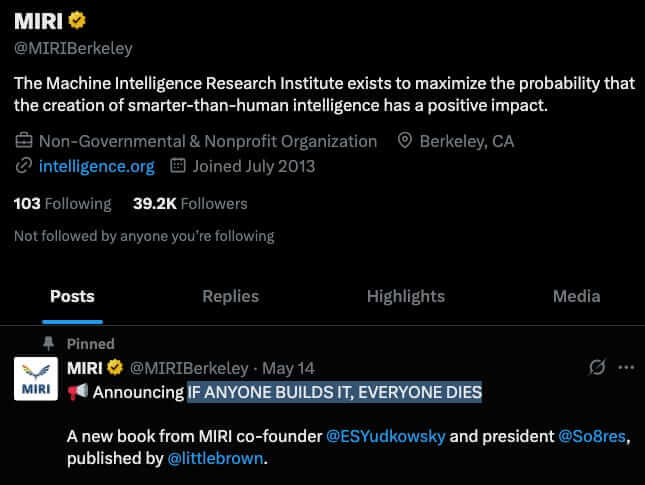
Task: Click the link chain icon beside intelligence.org
Action: [23, 166]
